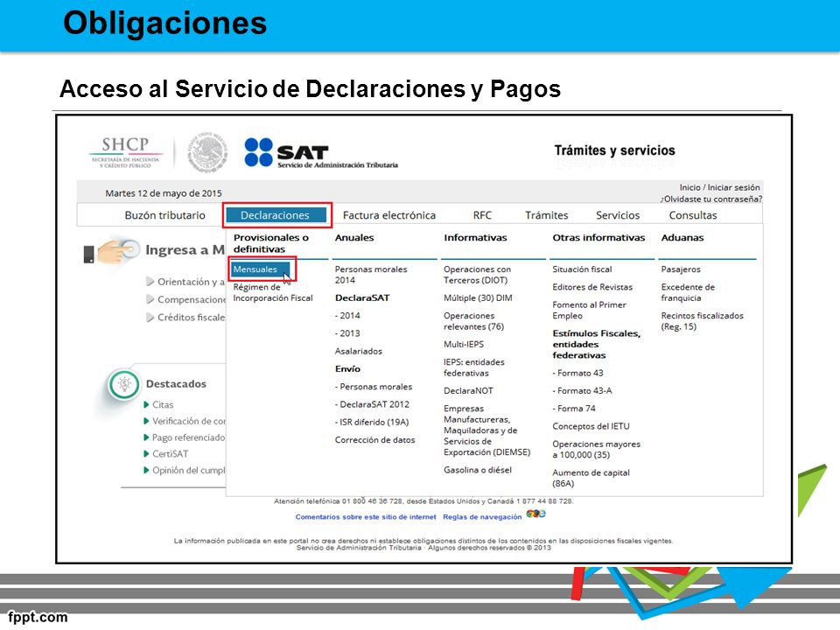Open CertiSAT under Destacados

[x=171, y=454]
